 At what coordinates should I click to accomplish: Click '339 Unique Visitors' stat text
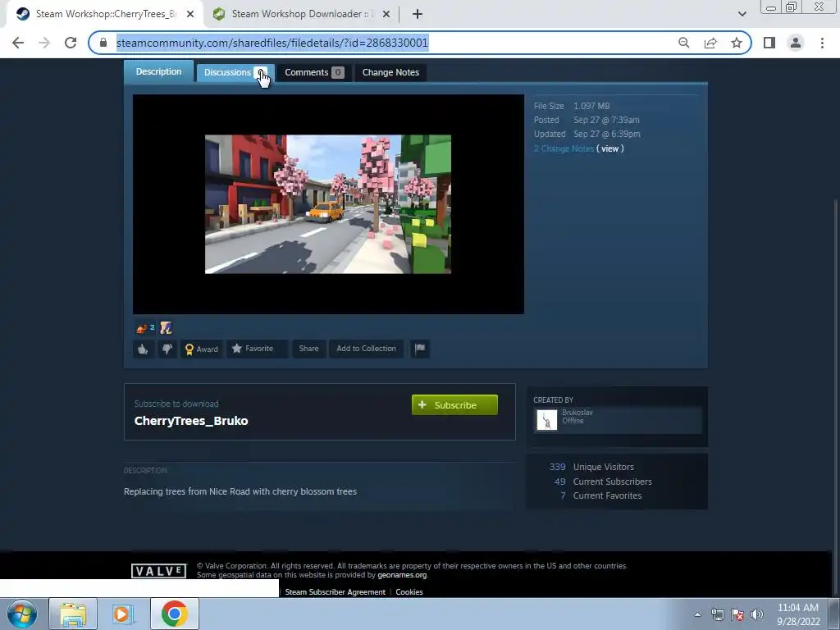coord(591,467)
